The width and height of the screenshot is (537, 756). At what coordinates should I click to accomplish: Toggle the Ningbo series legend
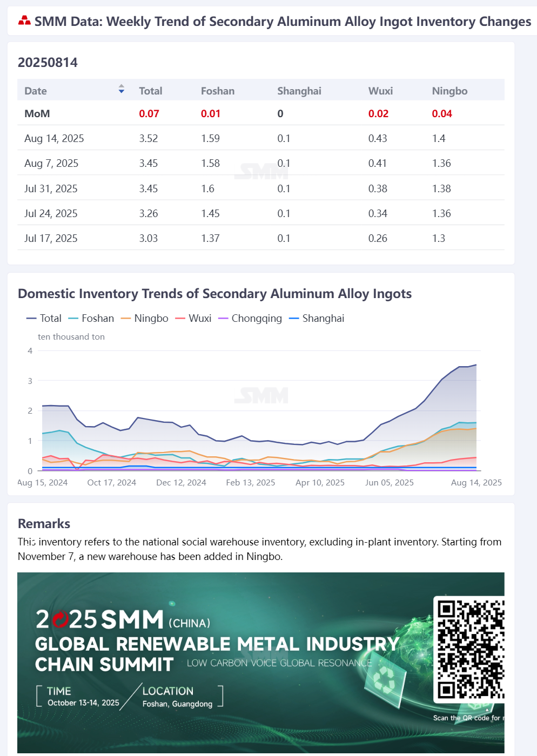pos(144,318)
